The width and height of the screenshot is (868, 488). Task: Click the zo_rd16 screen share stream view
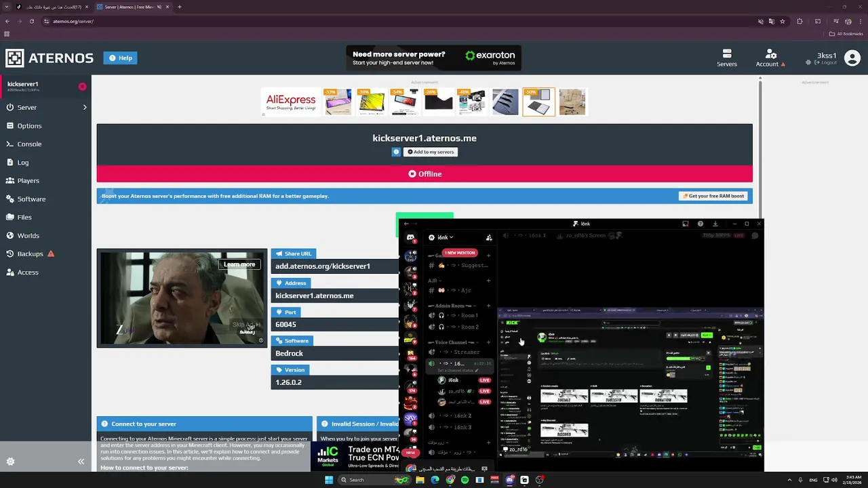coord(631,382)
